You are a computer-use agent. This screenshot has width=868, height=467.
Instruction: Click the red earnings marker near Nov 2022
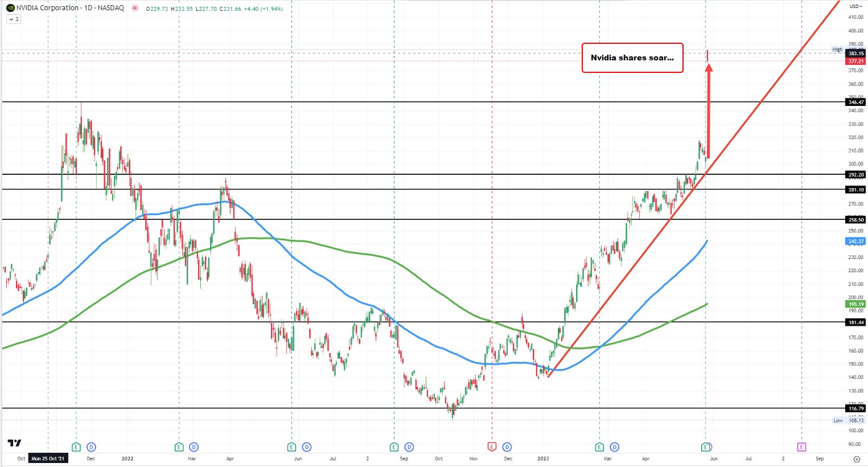tap(492, 447)
